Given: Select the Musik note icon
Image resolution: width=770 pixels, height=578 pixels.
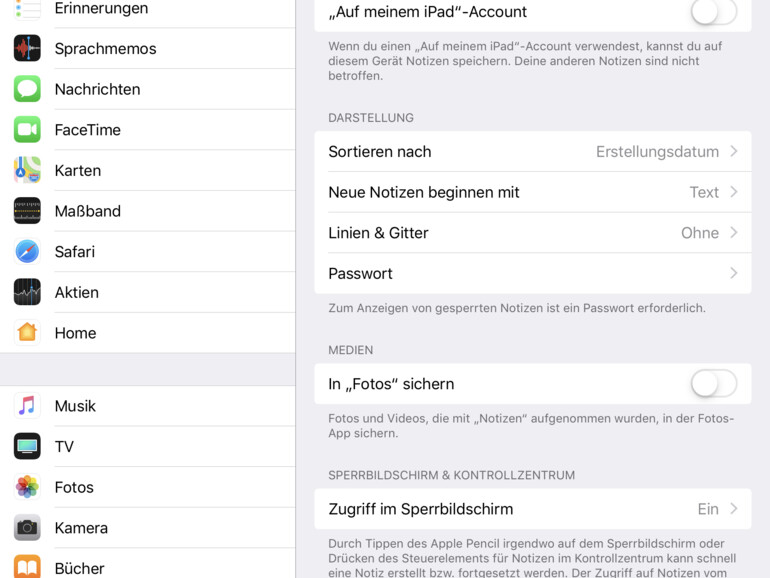Looking at the screenshot, I should pyautogui.click(x=27, y=406).
